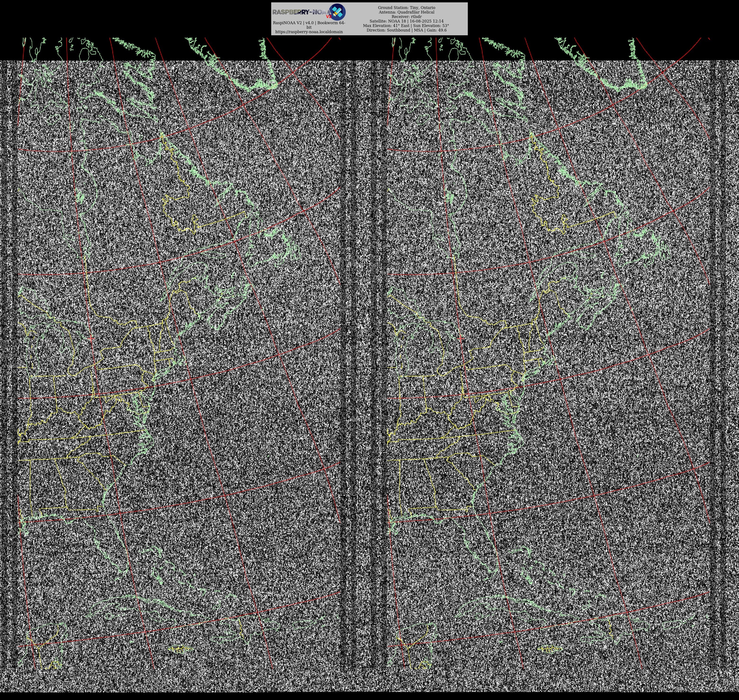The image size is (739, 700).
Task: Click the Satellite: NOAA 18 date line
Action: 406,21
